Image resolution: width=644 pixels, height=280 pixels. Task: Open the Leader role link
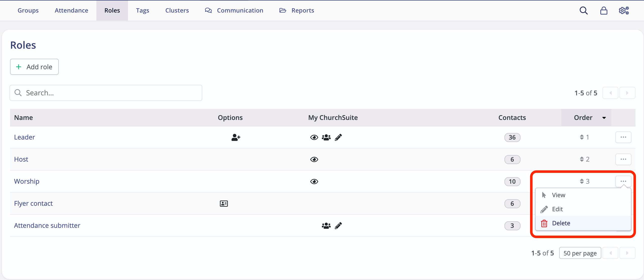[x=24, y=137]
